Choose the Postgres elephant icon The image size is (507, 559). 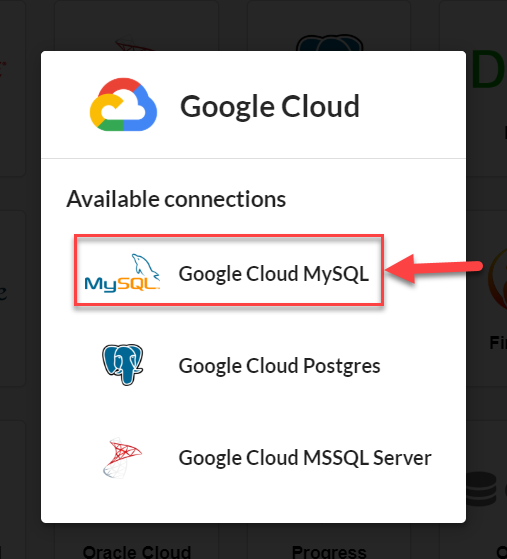123,364
